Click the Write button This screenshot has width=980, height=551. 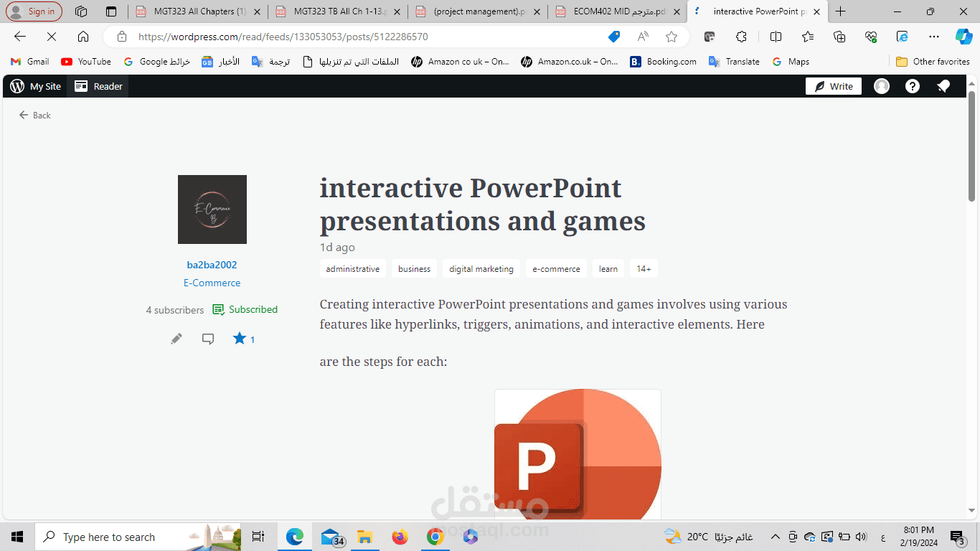click(834, 86)
